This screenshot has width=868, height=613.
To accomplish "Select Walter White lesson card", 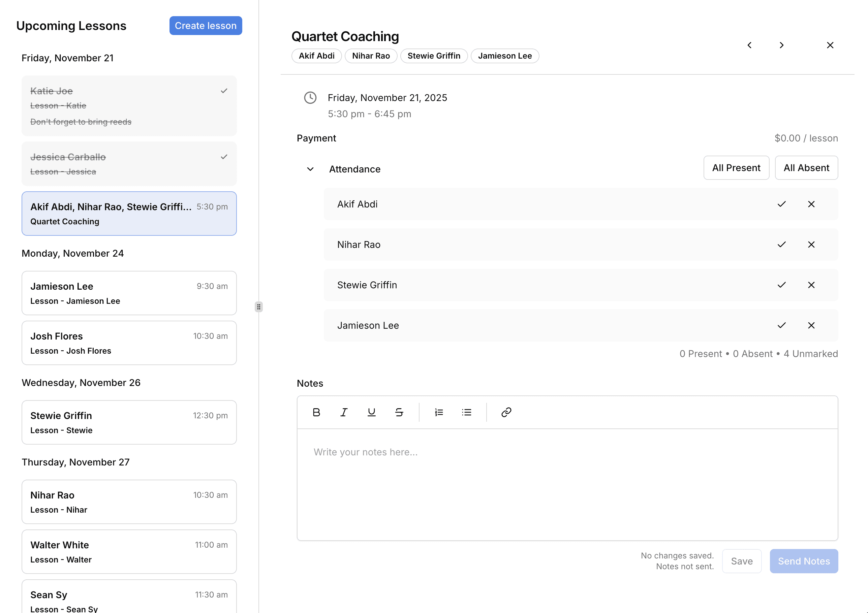I will 129,551.
